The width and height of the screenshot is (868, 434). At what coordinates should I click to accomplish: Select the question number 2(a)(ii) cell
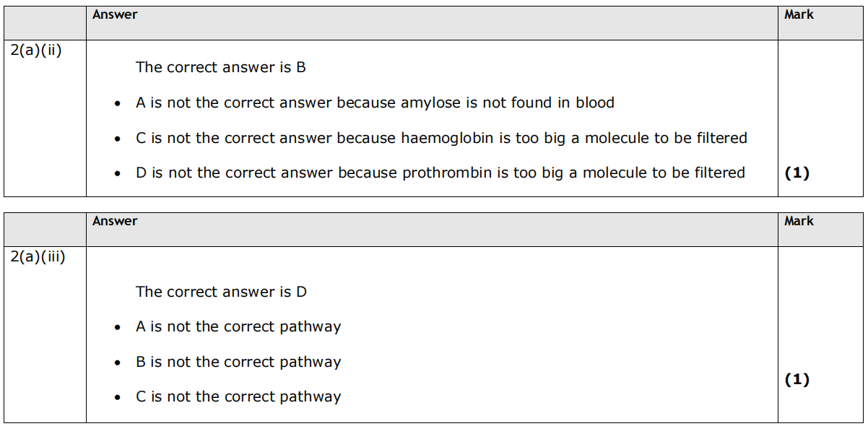click(x=36, y=51)
